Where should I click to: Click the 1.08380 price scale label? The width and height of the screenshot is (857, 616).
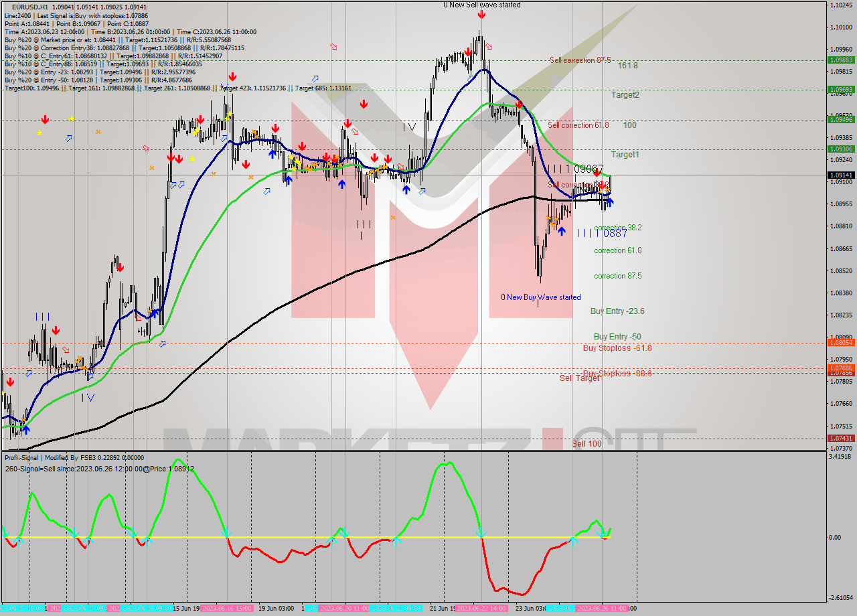click(840, 293)
